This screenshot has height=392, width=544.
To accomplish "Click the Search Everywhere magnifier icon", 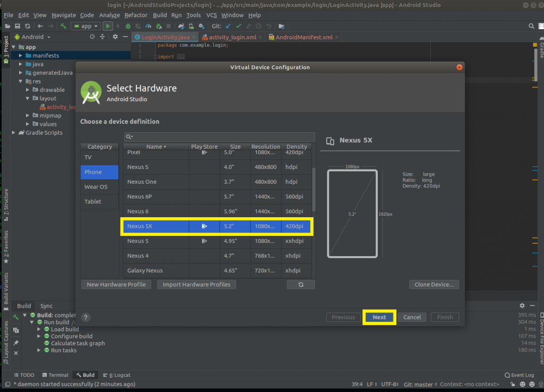I will coord(531,26).
